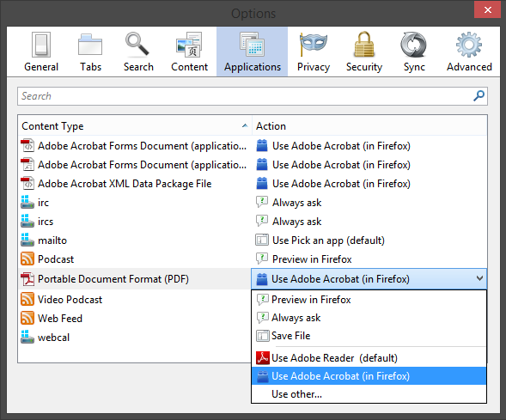The width and height of the screenshot is (506, 420).
Task: Click the search magnifier in the filter box
Action: click(479, 95)
